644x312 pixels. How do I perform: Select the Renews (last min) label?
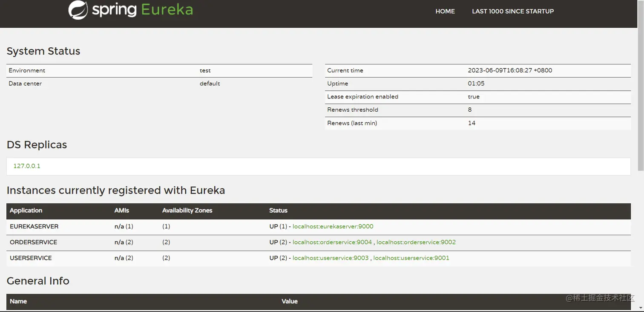point(352,123)
